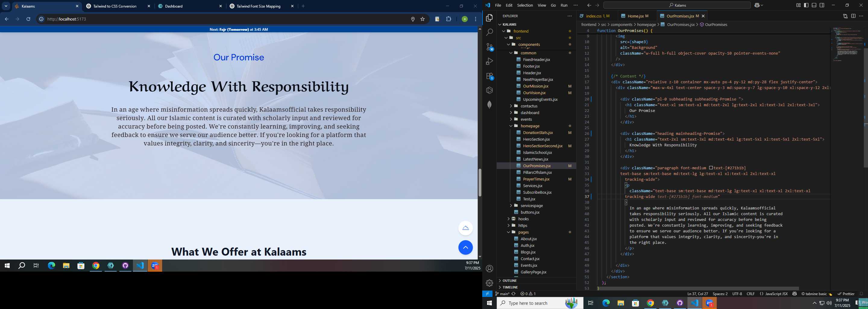Open the Run menu in VS Code
This screenshot has height=309, width=868.
click(x=564, y=5)
